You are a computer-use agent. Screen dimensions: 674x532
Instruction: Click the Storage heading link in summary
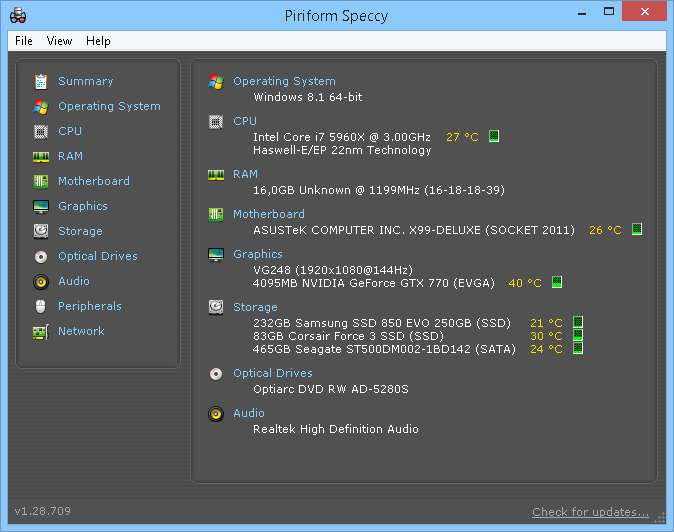point(255,307)
